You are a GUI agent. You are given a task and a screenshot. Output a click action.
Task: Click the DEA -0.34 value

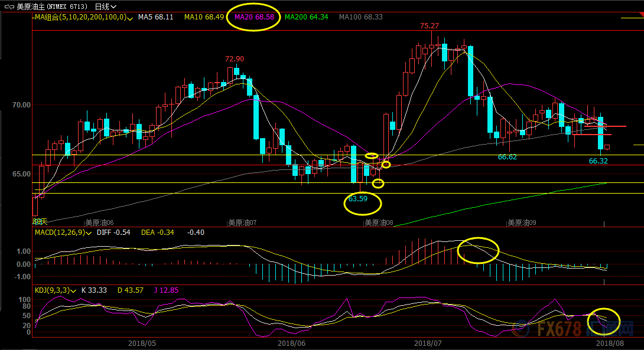tap(157, 233)
